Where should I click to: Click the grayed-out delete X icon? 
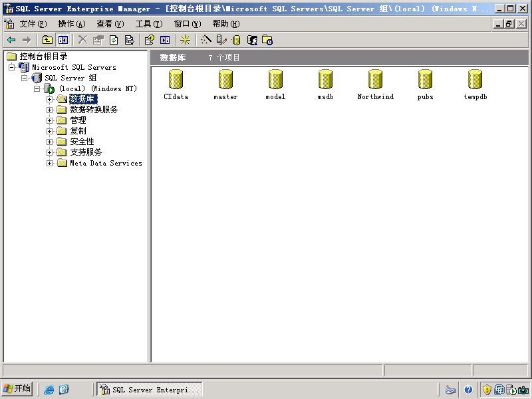(x=82, y=40)
